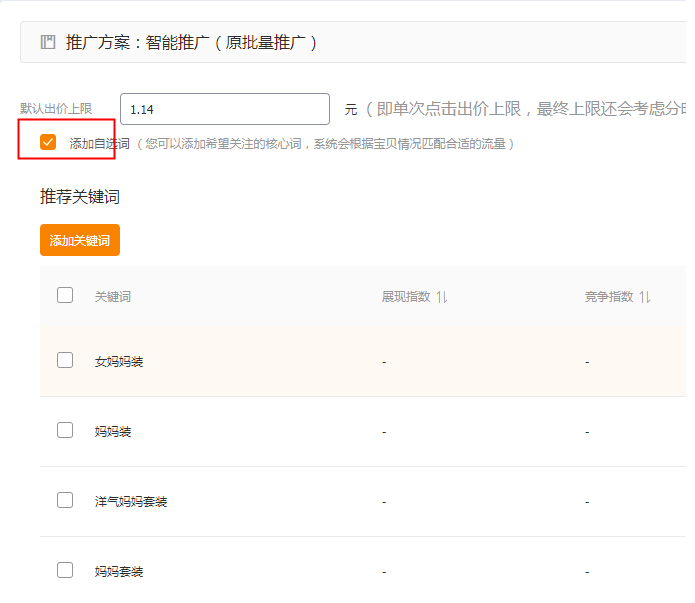The image size is (695, 603).
Task: Click the 展现指数 column header label
Action: click(405, 297)
